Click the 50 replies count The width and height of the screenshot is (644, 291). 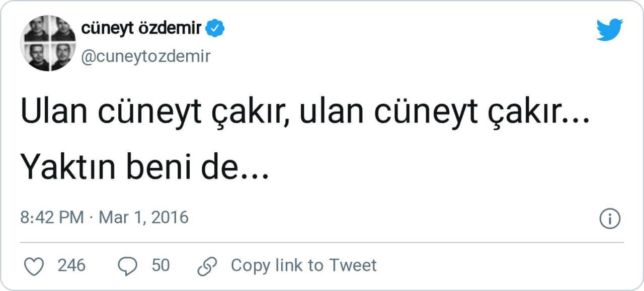click(x=160, y=265)
